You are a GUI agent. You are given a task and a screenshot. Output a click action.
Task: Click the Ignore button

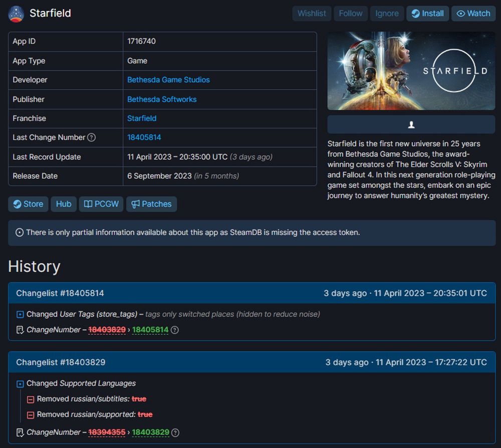point(387,14)
